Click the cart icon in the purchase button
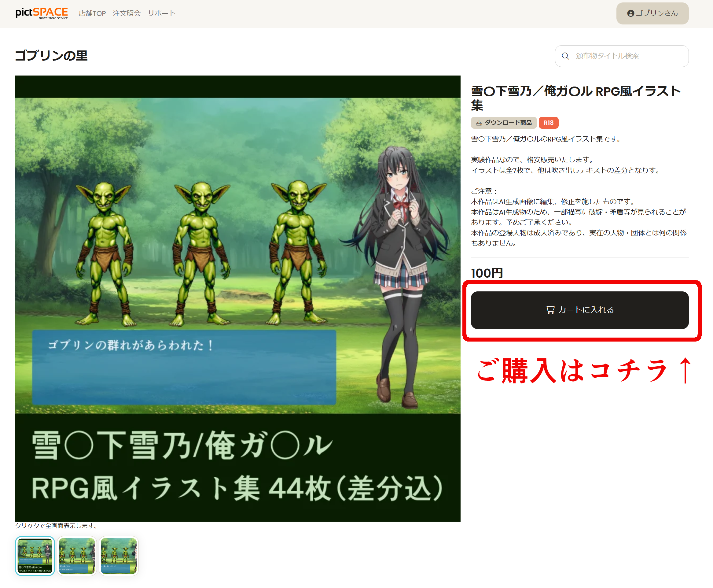The height and width of the screenshot is (588, 713). point(550,310)
